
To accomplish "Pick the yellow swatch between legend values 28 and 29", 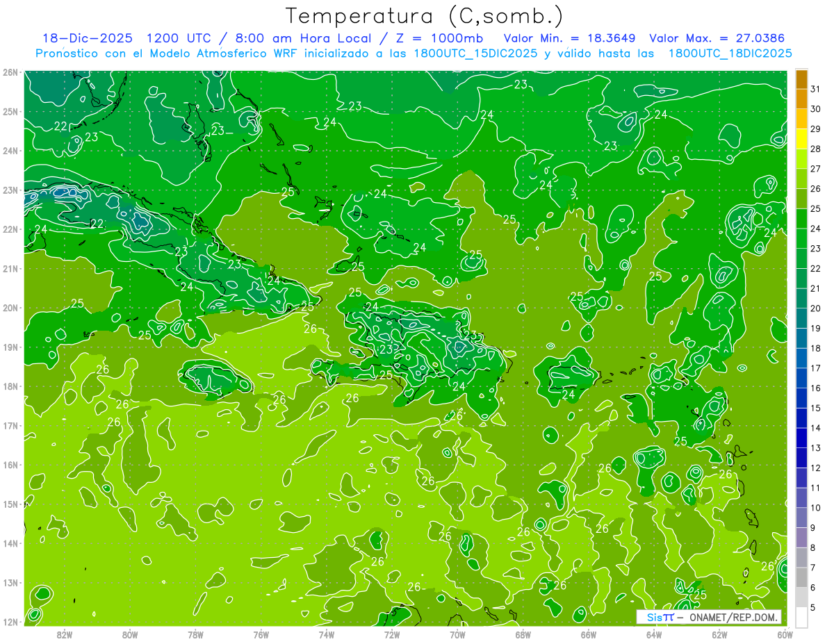I will [x=801, y=139].
